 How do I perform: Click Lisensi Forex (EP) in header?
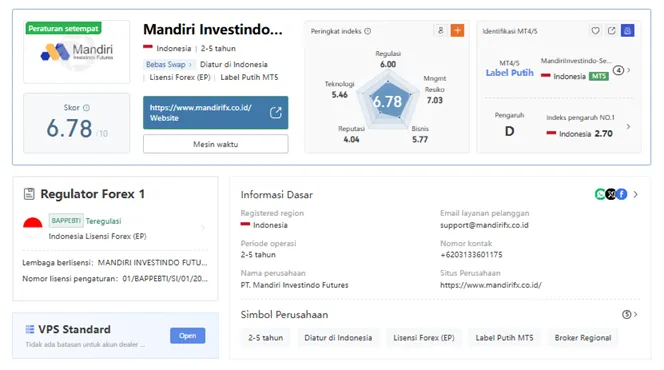[x=180, y=77]
